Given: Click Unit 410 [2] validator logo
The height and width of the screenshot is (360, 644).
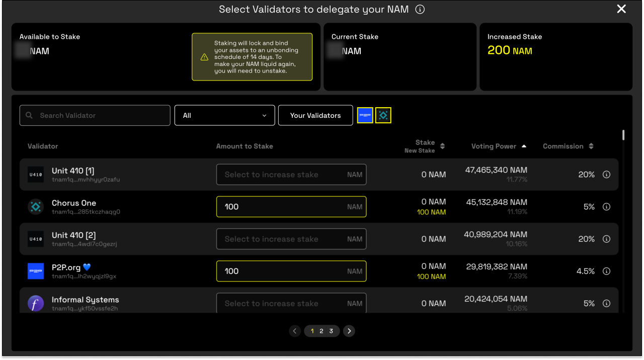Looking at the screenshot, I should coord(36,239).
